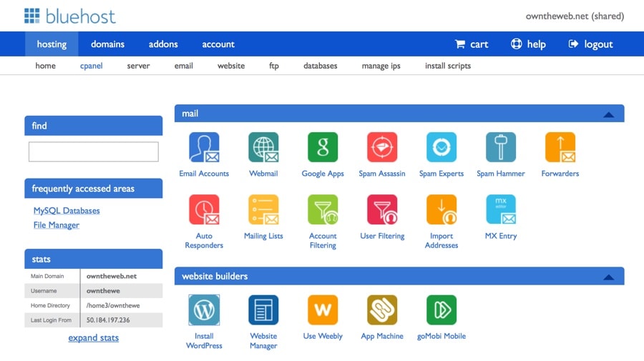The height and width of the screenshot is (361, 644).
Task: Log out of the account
Action: pos(590,44)
